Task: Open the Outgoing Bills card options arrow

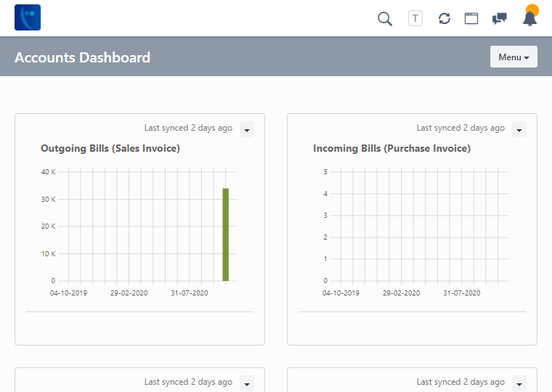Action: [247, 130]
